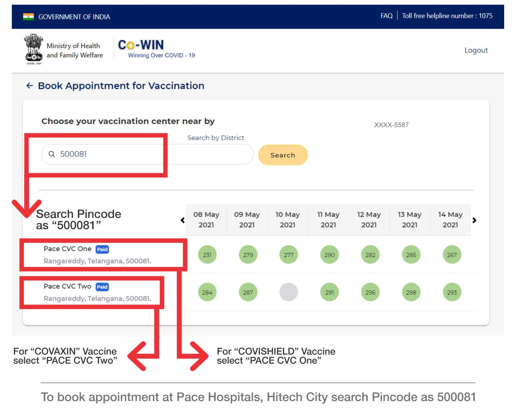
Task: Choose slot 298 at Pace CVC Two
Action: pos(411,292)
